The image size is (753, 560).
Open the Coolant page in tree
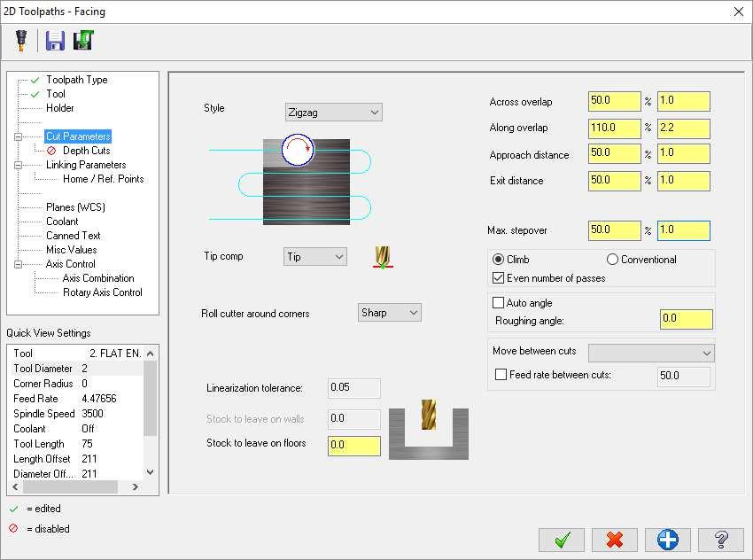click(x=62, y=222)
